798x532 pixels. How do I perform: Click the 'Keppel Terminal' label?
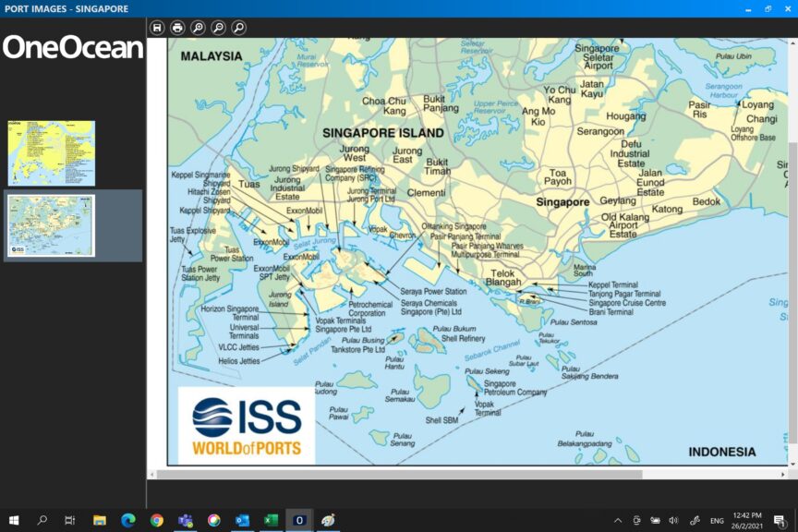click(612, 285)
